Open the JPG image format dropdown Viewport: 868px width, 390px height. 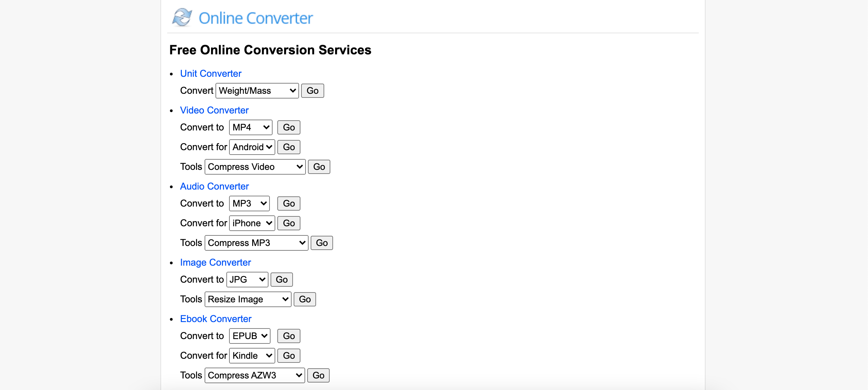coord(247,279)
